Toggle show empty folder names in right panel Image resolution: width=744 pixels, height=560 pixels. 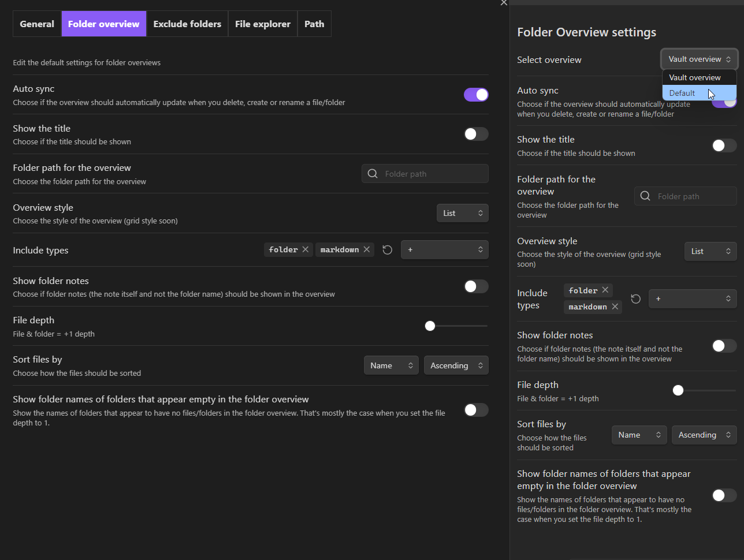pos(724,495)
